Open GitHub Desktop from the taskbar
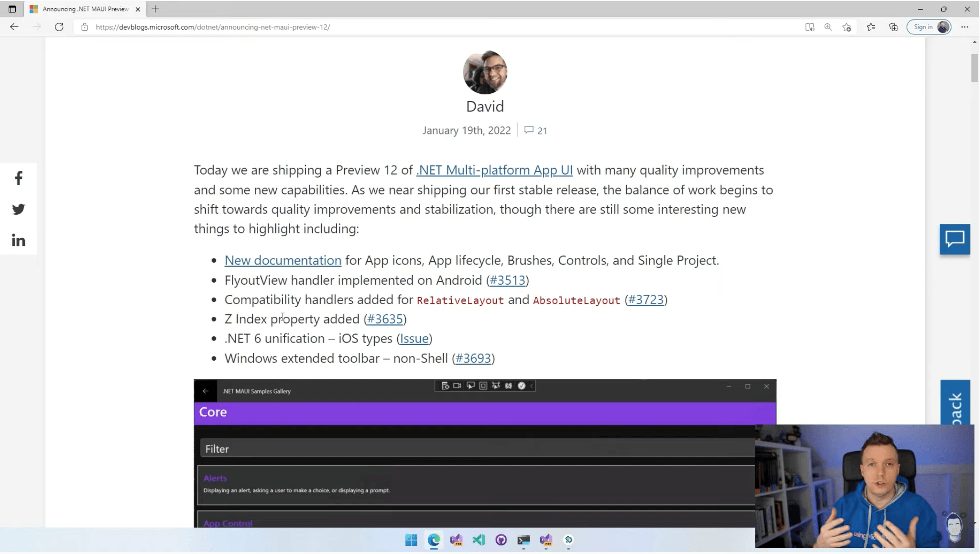The height and width of the screenshot is (554, 980). coord(501,541)
